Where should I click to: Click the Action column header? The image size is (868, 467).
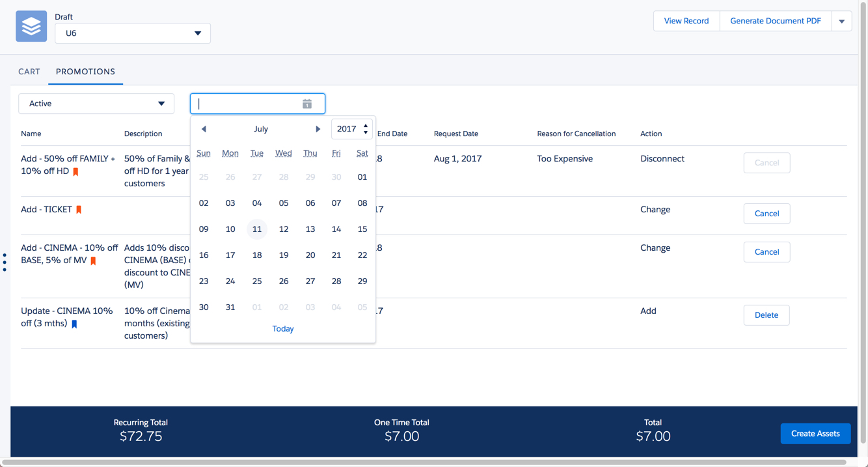click(651, 134)
